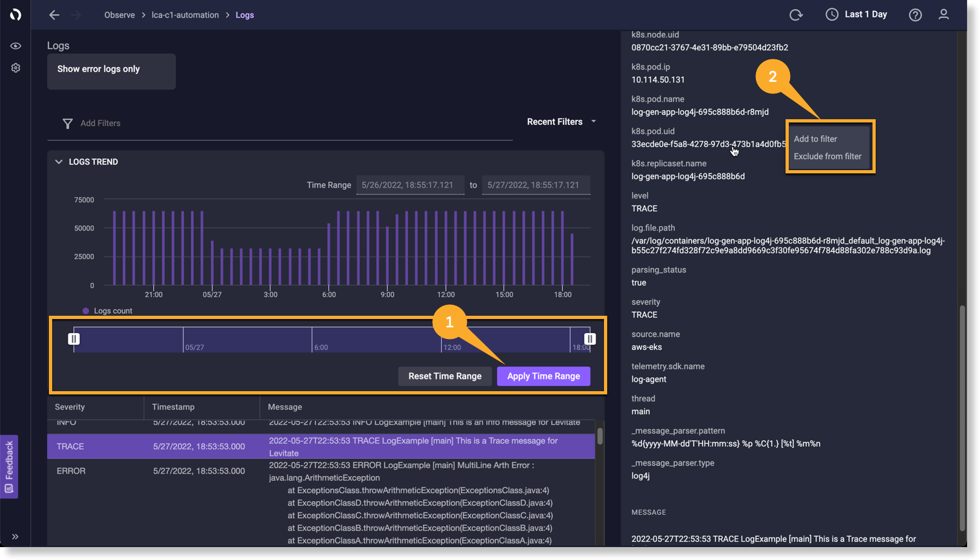This screenshot has height=560, width=980.
Task: Sort by Severity column header
Action: click(70, 407)
